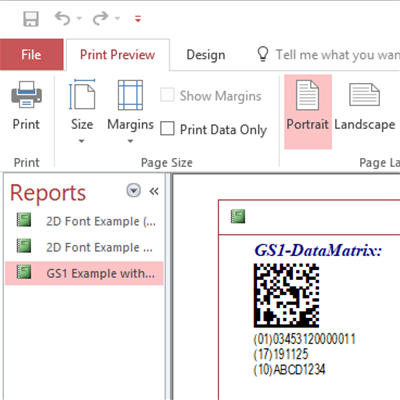Click the Size page icon

click(82, 95)
